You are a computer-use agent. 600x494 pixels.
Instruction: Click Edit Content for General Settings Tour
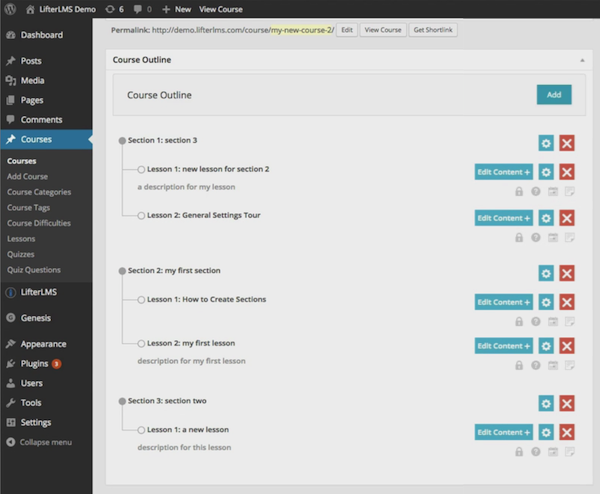504,218
